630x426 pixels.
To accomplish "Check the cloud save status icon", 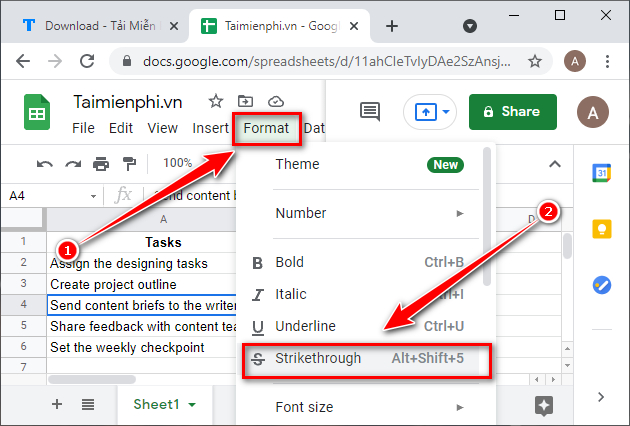I will [x=276, y=101].
